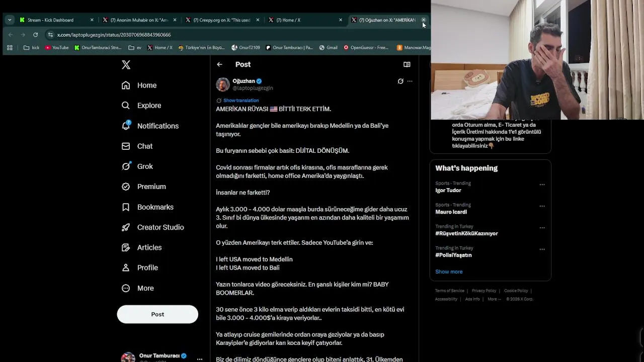Screen dimensions: 644x362
Task: Open Home / X bookmark
Action: pyautogui.click(x=159, y=48)
